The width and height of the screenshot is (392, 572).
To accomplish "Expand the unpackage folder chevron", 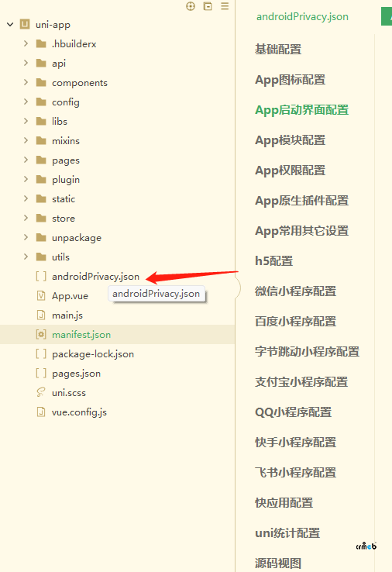I will (26, 237).
